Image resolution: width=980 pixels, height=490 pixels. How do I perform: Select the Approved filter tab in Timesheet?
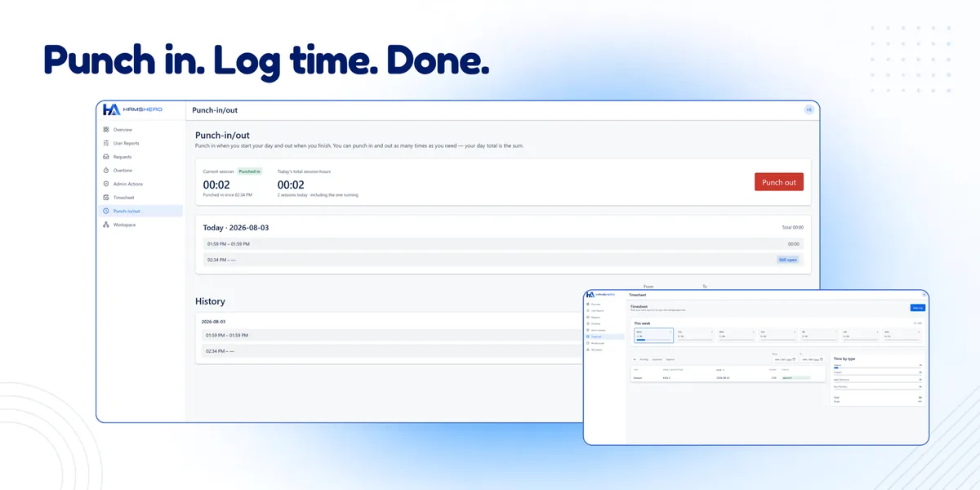tap(657, 359)
